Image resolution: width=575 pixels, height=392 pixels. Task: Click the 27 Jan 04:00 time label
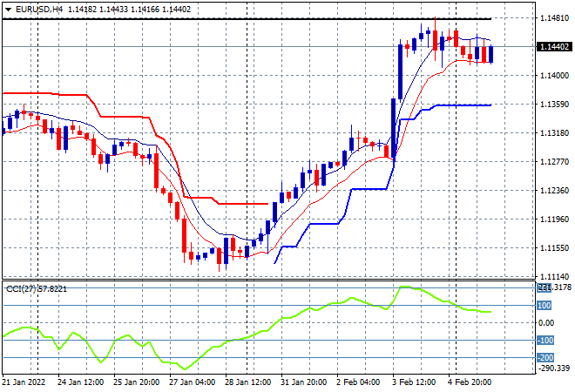(193, 382)
